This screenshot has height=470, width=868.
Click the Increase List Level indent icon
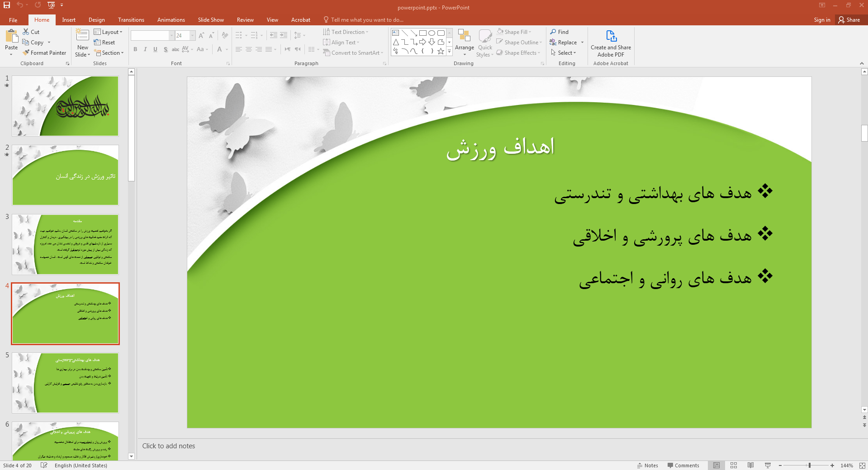[284, 35]
